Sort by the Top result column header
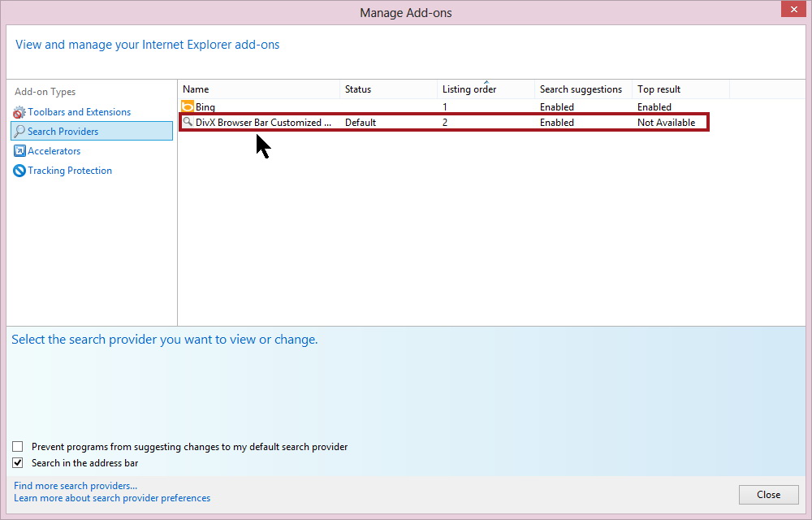This screenshot has height=520, width=812. tap(680, 89)
